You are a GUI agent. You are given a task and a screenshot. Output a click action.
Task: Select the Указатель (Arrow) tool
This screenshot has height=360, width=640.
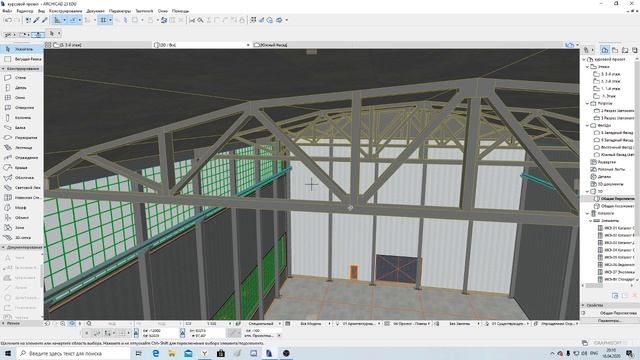(22, 49)
